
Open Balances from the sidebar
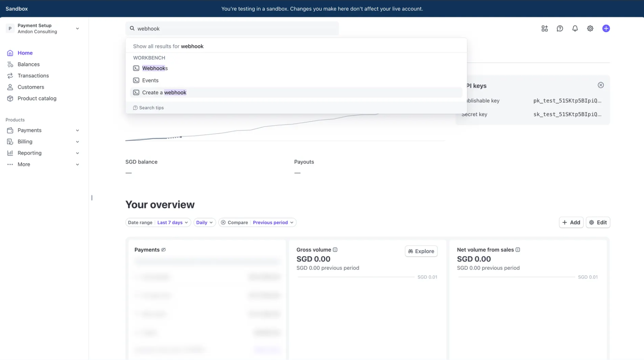tap(29, 64)
